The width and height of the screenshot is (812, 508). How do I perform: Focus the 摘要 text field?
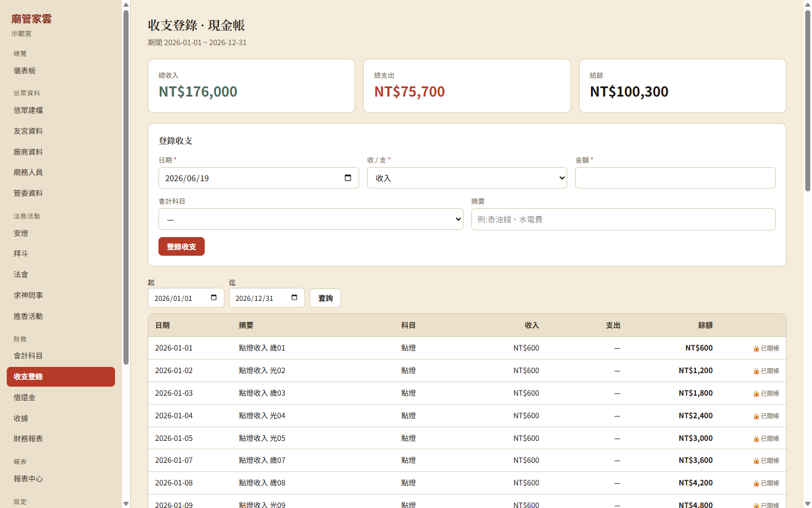624,219
